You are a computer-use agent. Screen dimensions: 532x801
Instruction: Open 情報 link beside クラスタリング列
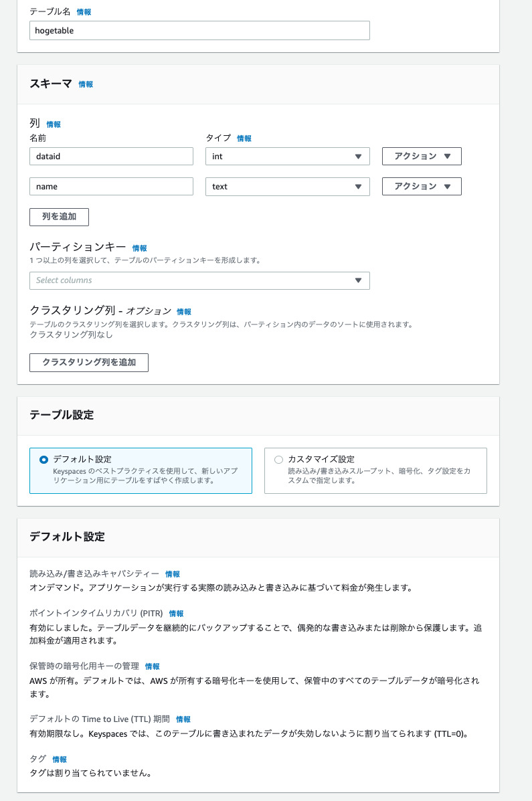pos(184,312)
